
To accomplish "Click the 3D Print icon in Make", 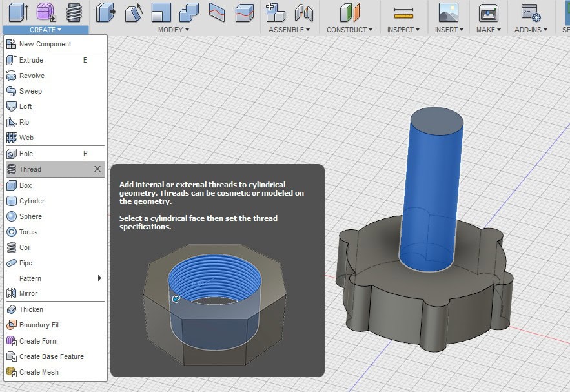I will pos(488,12).
